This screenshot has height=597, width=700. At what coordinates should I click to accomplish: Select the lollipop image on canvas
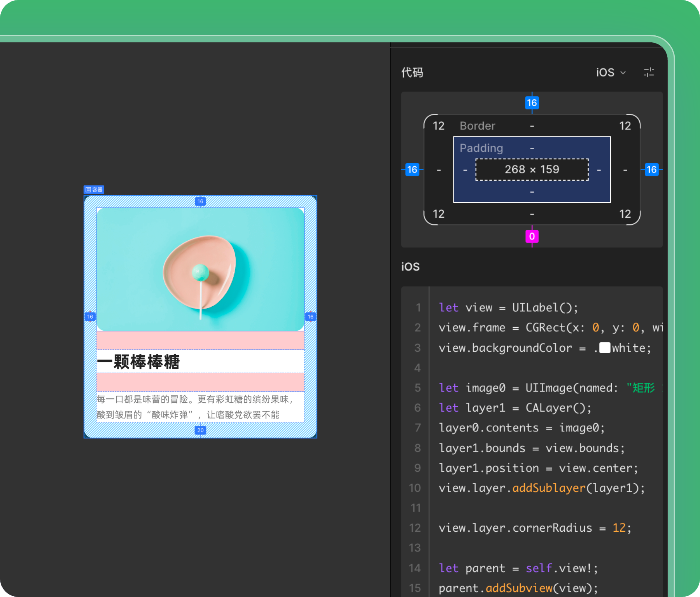[x=200, y=269]
